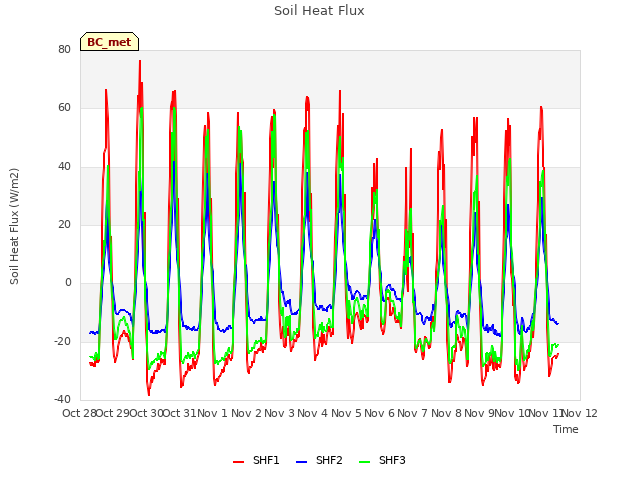Click the Nov 8 x-axis label
640x480 pixels.
pos(446,413)
